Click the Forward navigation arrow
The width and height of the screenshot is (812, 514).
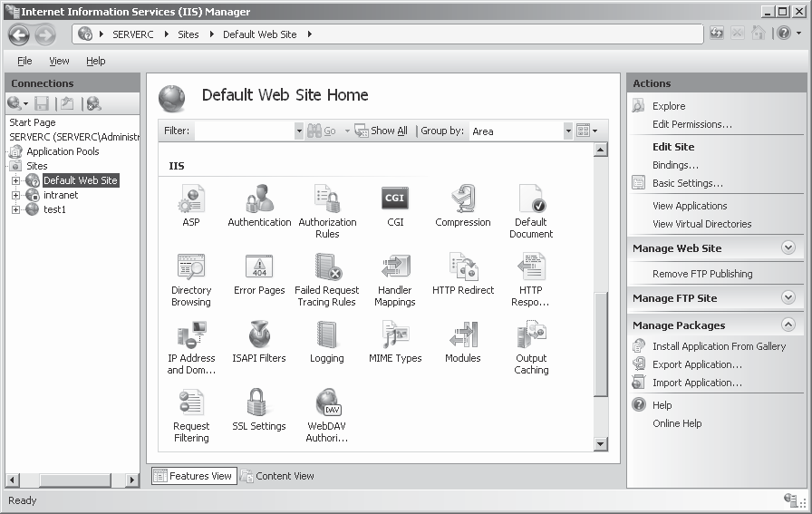(x=45, y=35)
